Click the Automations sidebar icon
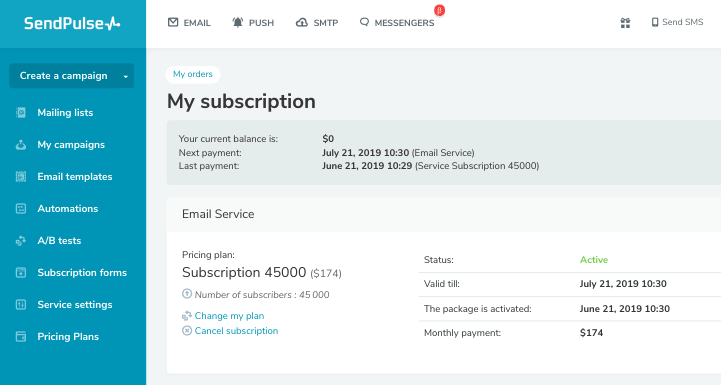Screen dimensions: 721x385 coord(21,208)
